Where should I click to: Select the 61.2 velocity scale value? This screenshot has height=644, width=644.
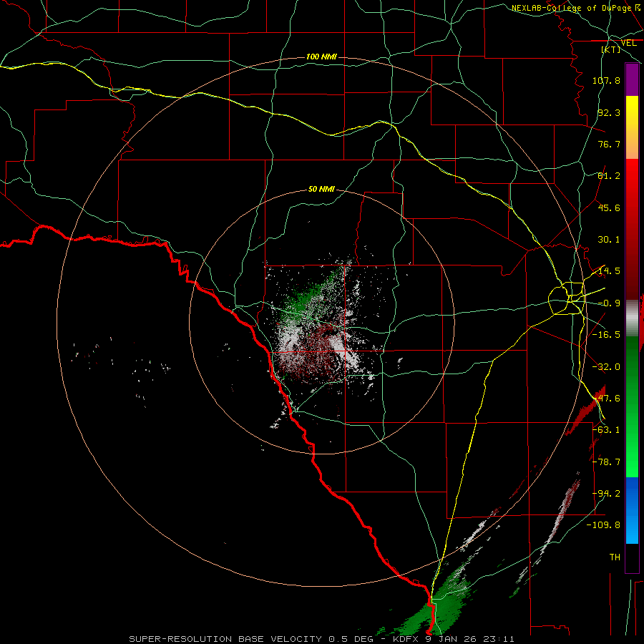609,176
